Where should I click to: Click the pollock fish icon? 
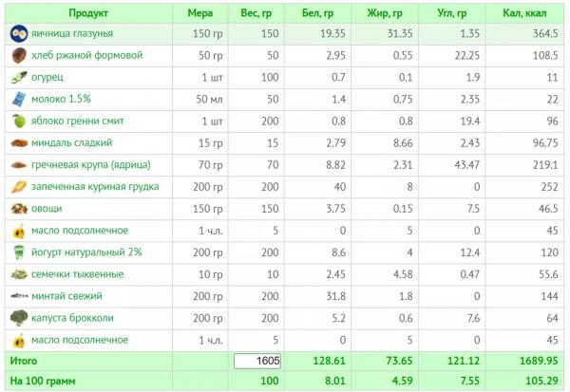coord(19,296)
